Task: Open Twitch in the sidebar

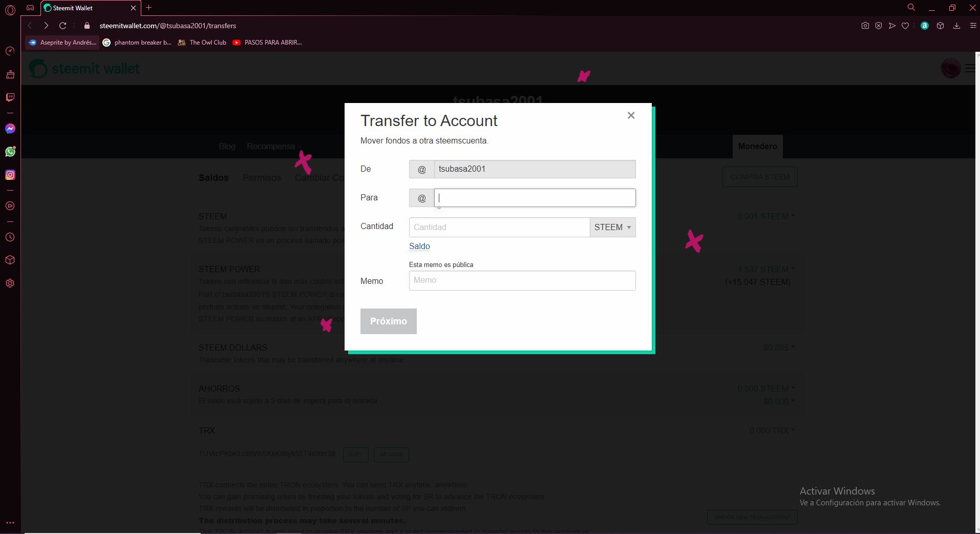Action: point(10,97)
